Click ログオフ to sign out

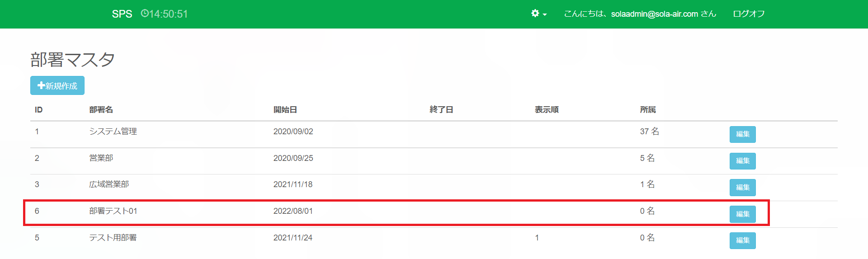(x=749, y=14)
